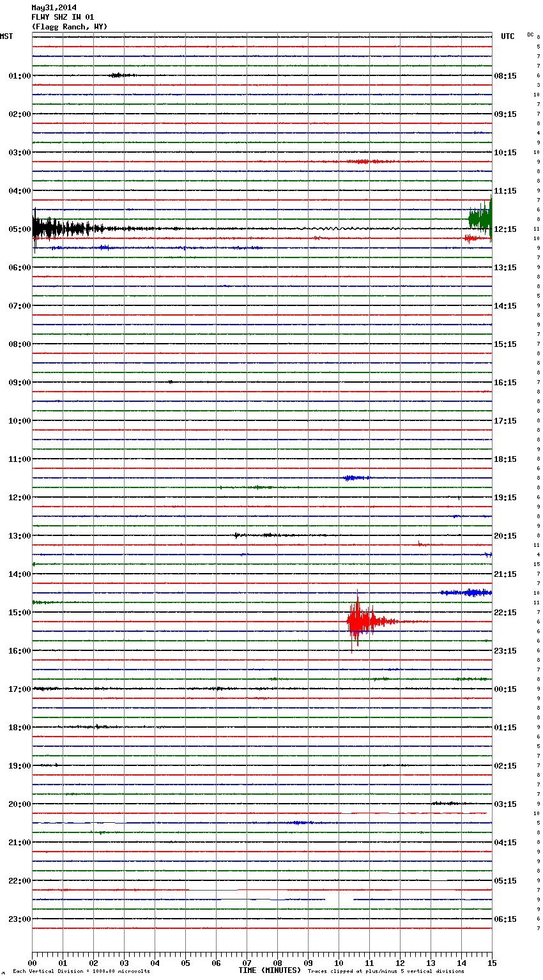Select the 17:00 MST hour label
This screenshot has height=980, width=543.
pos(20,689)
